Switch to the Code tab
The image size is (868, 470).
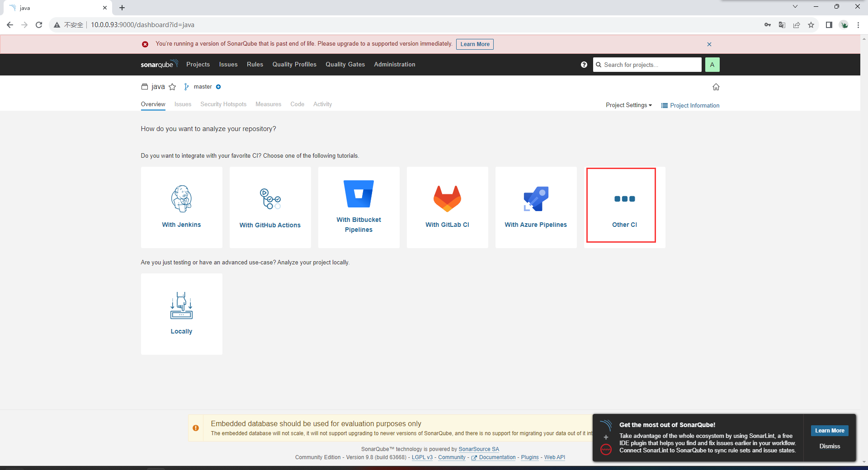coord(297,104)
